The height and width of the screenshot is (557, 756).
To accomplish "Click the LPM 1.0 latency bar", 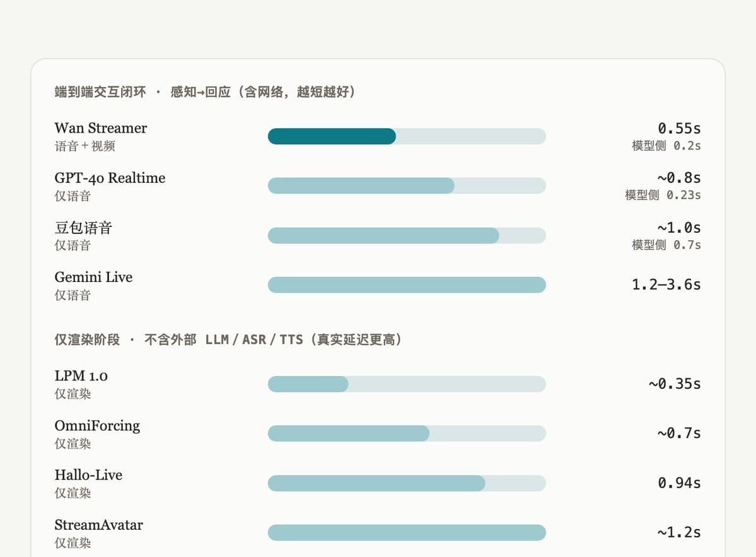I will (407, 384).
